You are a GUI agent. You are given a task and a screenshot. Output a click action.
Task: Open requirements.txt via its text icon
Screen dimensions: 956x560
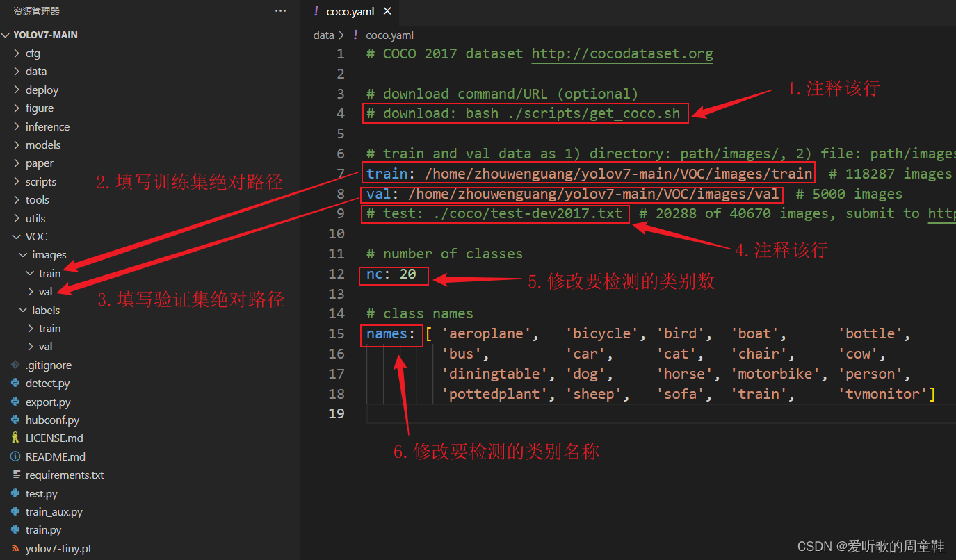point(16,475)
